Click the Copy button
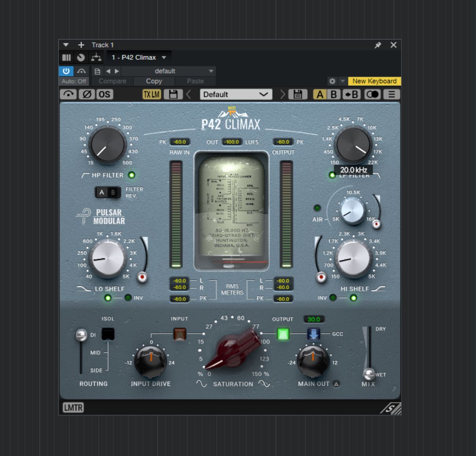Screen dimensions: 476x456 click(x=154, y=81)
